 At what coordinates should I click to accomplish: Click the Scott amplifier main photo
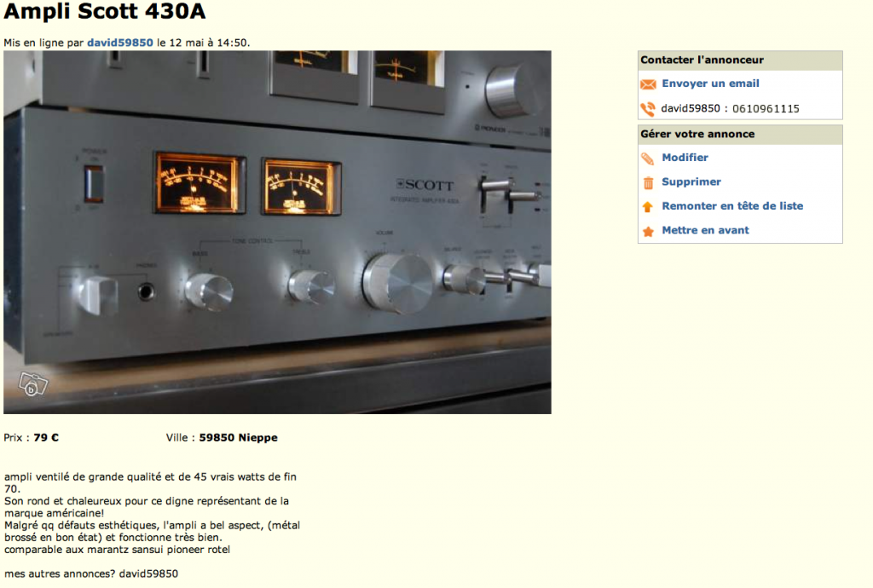[x=277, y=233]
